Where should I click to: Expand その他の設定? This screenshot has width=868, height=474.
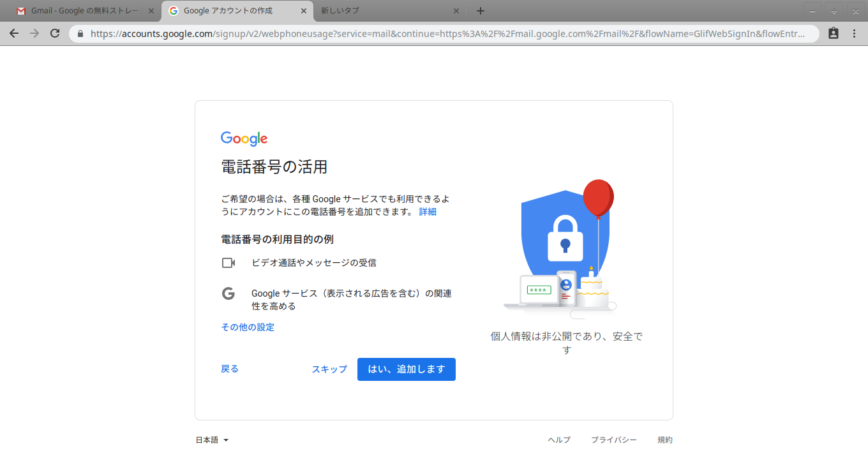point(248,327)
